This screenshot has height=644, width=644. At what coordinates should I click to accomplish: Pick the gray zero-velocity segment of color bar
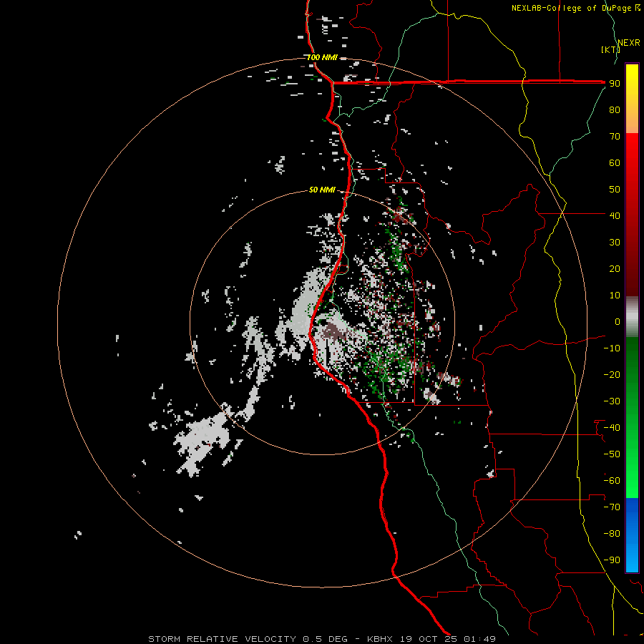pyautogui.click(x=632, y=317)
